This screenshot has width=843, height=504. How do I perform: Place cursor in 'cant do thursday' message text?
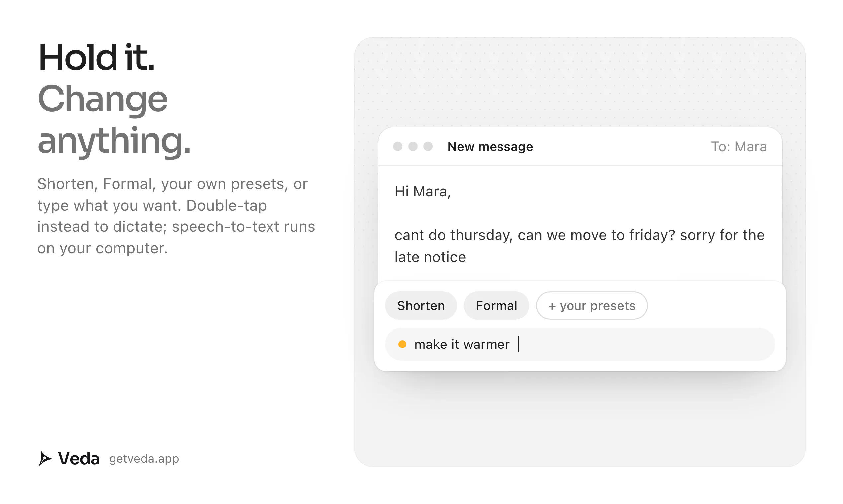579,235
